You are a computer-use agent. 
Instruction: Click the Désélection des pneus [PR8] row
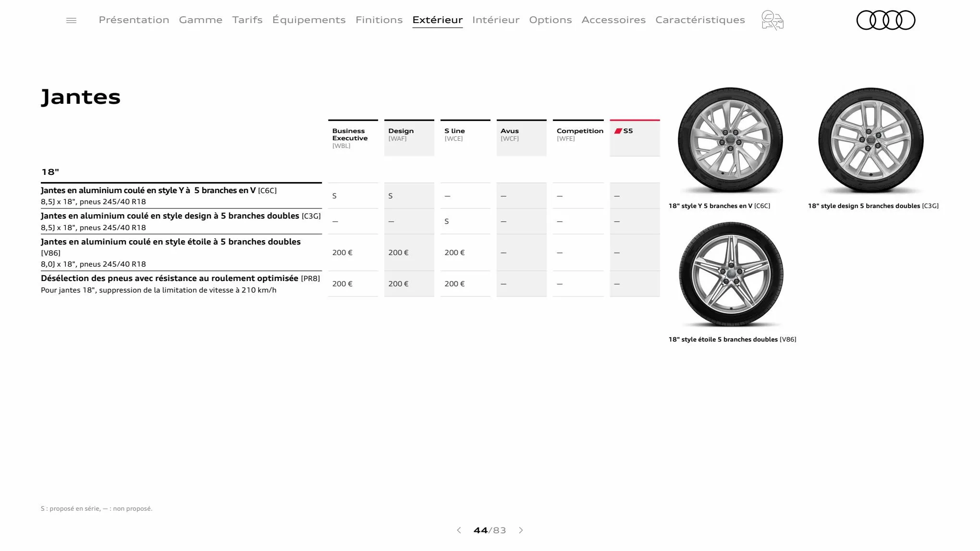[181, 284]
